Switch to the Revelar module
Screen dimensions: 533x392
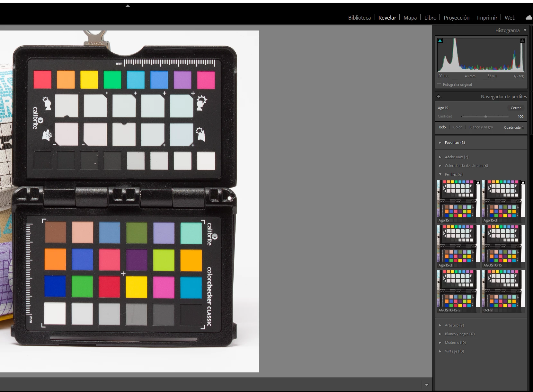(x=387, y=18)
